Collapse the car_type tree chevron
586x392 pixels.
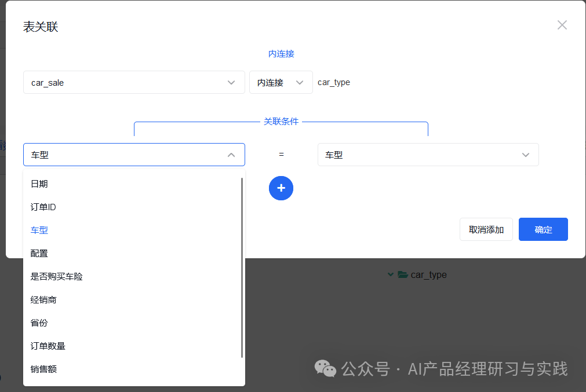click(391, 275)
